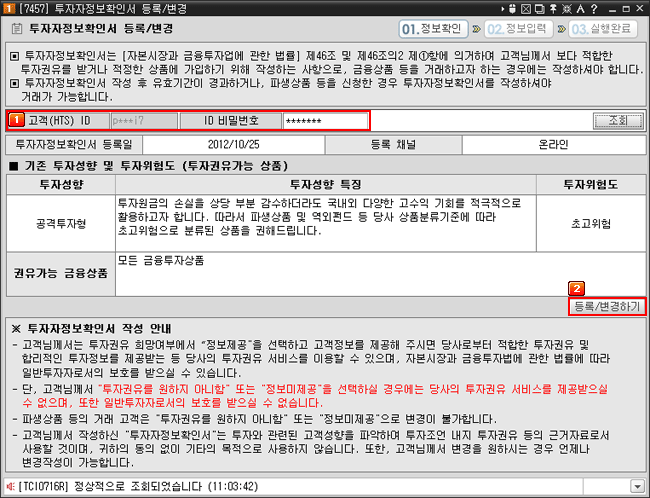Click the mouse icon in title bar
This screenshot has width=650, height=498.
514,7
